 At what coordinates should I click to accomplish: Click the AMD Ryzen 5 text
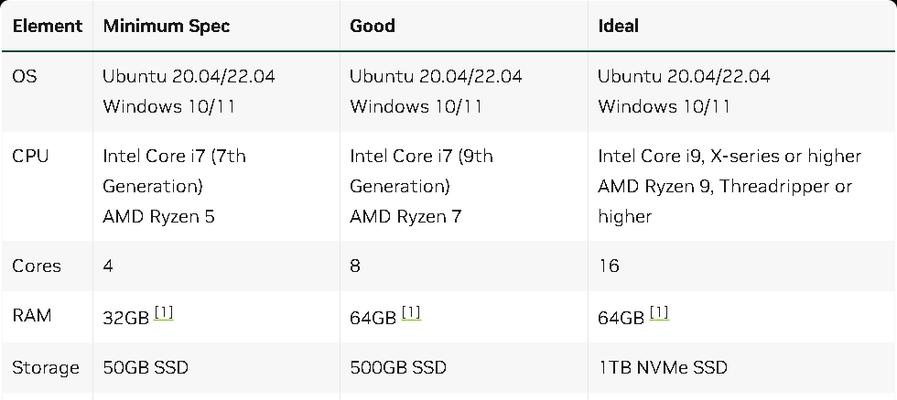click(x=159, y=217)
